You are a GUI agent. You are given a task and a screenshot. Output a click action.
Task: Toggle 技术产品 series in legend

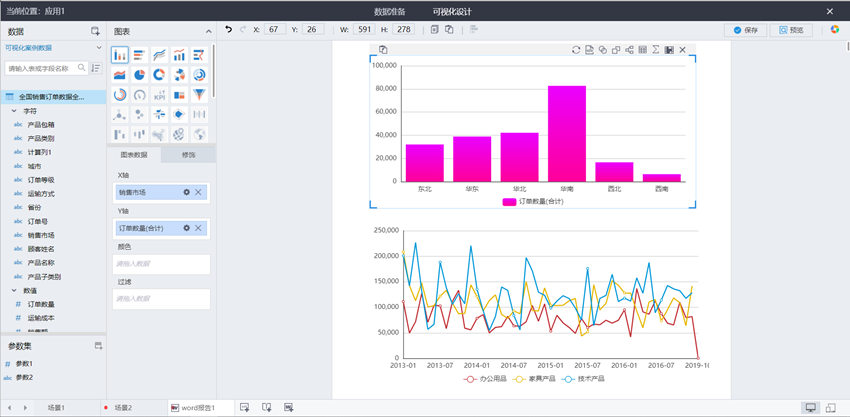581,379
